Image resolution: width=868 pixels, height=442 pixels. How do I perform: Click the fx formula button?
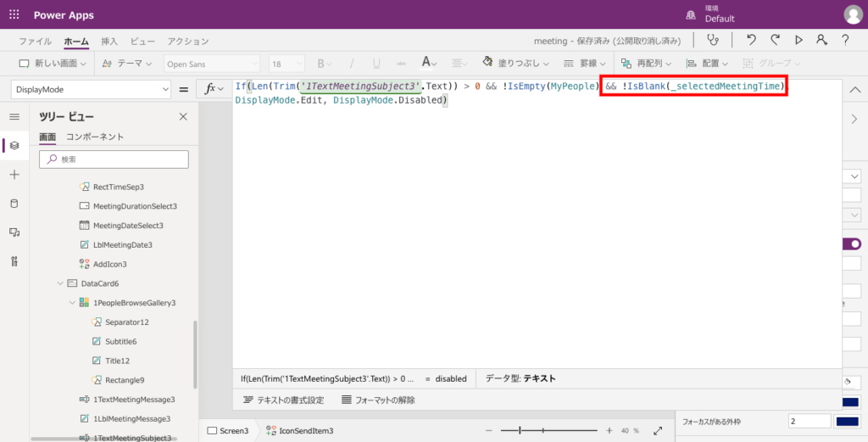pyautogui.click(x=214, y=89)
